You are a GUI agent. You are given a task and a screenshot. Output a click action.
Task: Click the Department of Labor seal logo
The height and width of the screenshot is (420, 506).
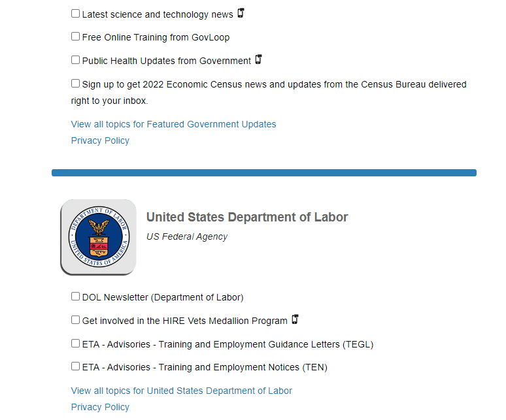coord(98,237)
